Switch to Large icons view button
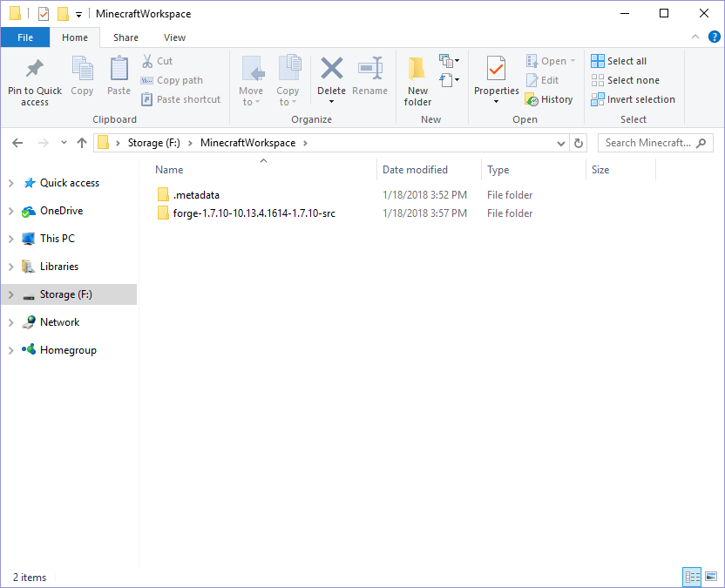The height and width of the screenshot is (588, 725). point(711,577)
